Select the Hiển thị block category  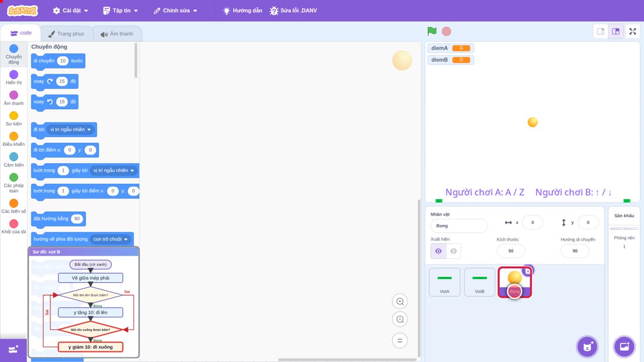coord(13,77)
